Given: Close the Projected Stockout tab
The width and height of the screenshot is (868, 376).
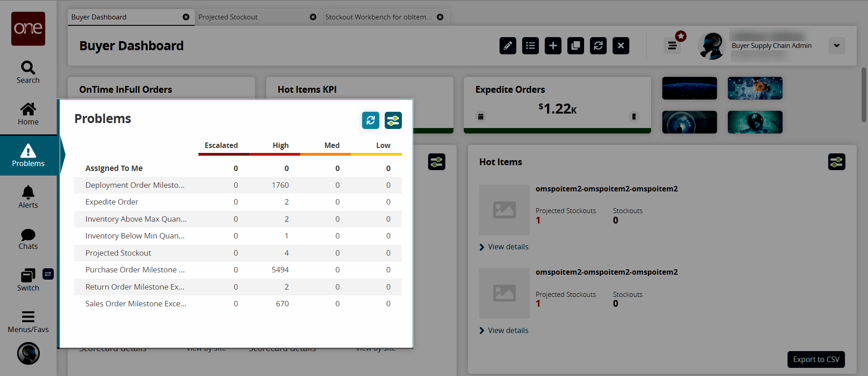Looking at the screenshot, I should [x=313, y=17].
